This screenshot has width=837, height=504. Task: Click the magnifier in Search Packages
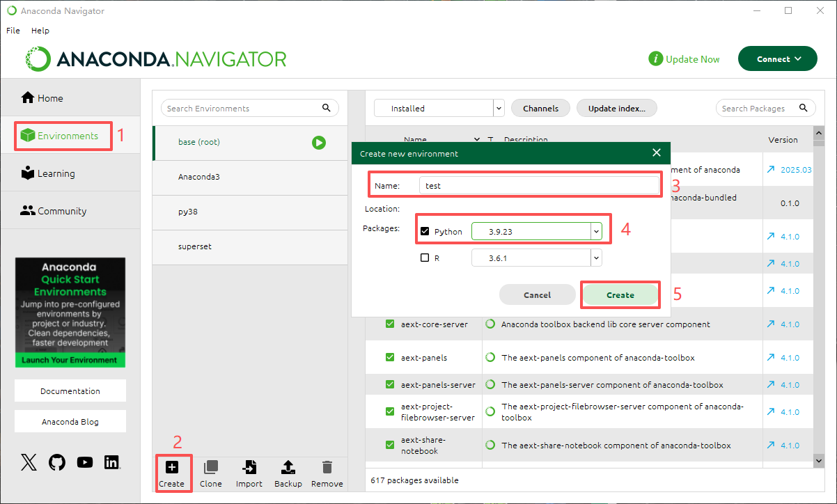(804, 108)
